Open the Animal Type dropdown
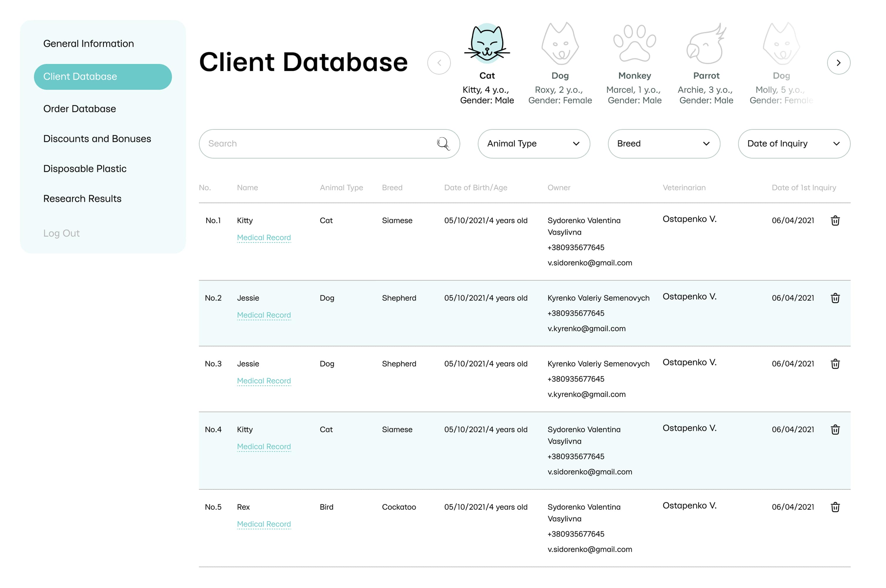Viewport: 886px width, 588px height. coord(534,143)
